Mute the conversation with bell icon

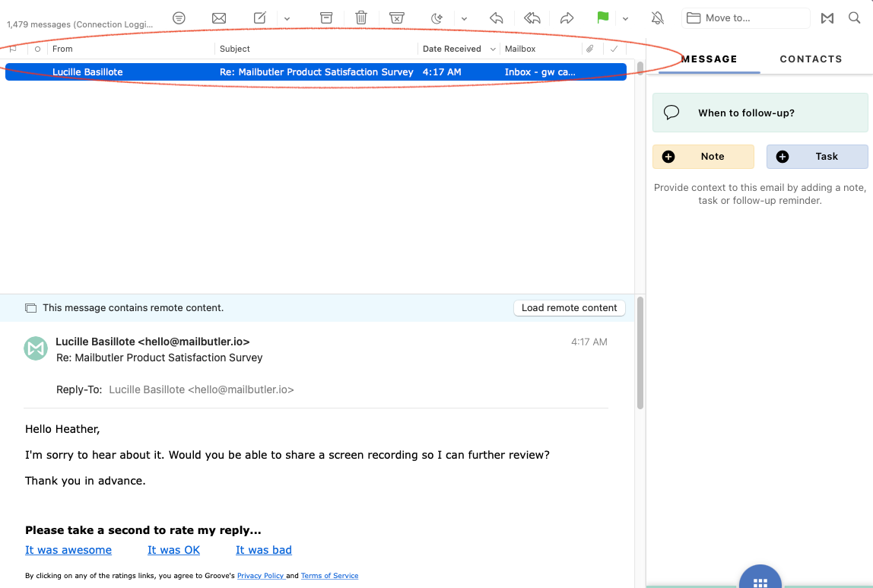coord(658,17)
